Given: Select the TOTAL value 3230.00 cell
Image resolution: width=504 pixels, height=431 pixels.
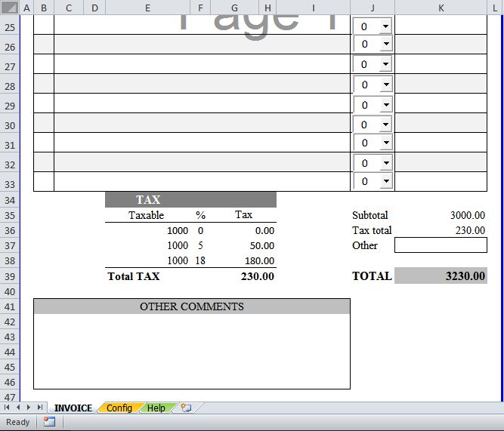Looking at the screenshot, I should click(441, 276).
